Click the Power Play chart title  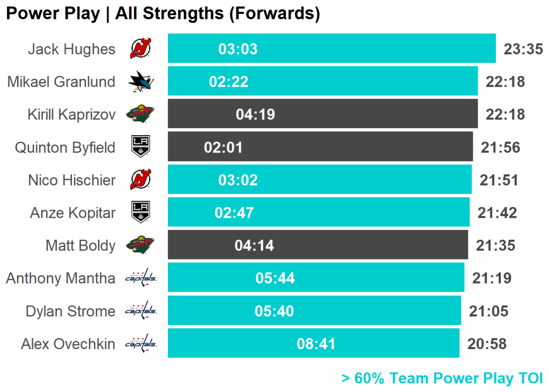click(x=163, y=14)
